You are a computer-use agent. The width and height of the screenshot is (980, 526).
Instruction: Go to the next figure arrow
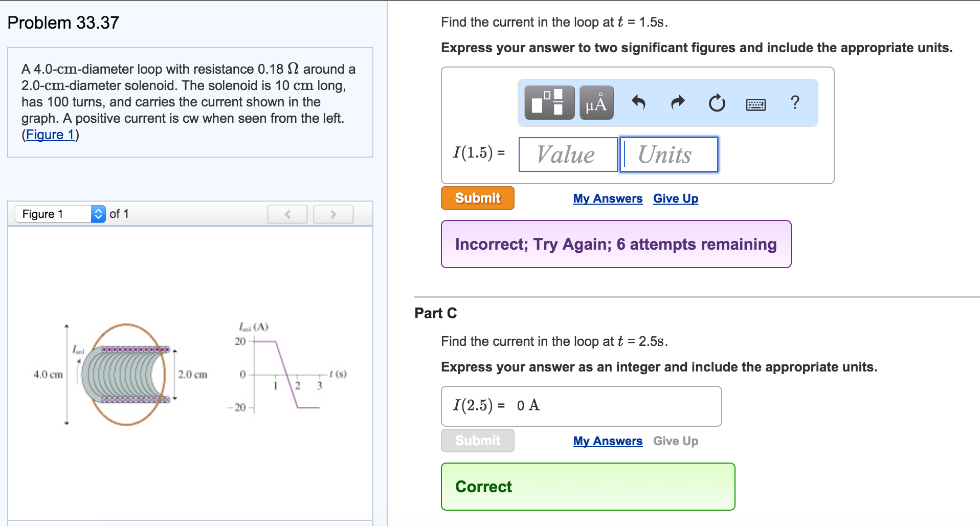coord(333,214)
